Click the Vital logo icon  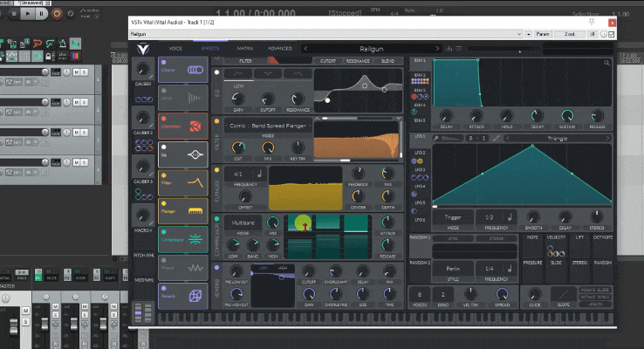pyautogui.click(x=143, y=49)
